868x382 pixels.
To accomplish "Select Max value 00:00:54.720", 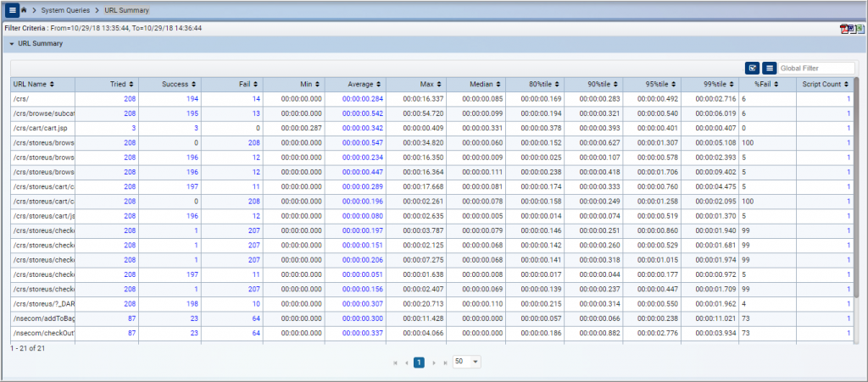I will coord(423,113).
